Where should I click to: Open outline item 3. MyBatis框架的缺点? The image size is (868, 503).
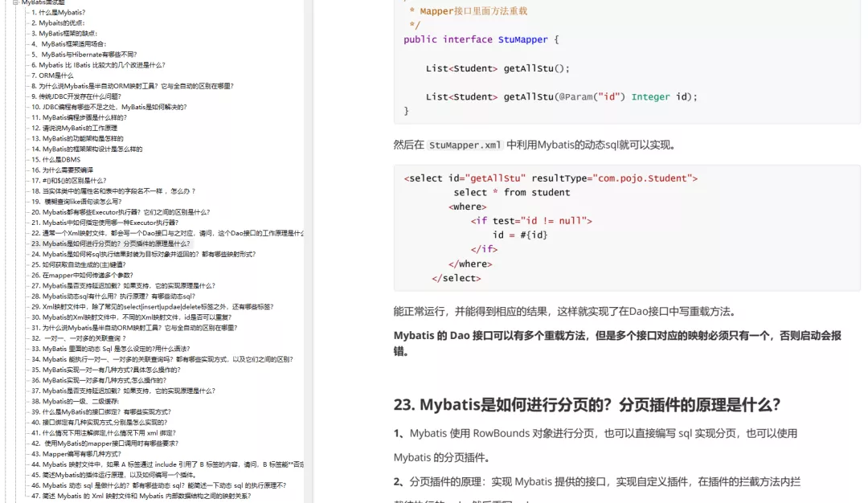click(x=64, y=33)
